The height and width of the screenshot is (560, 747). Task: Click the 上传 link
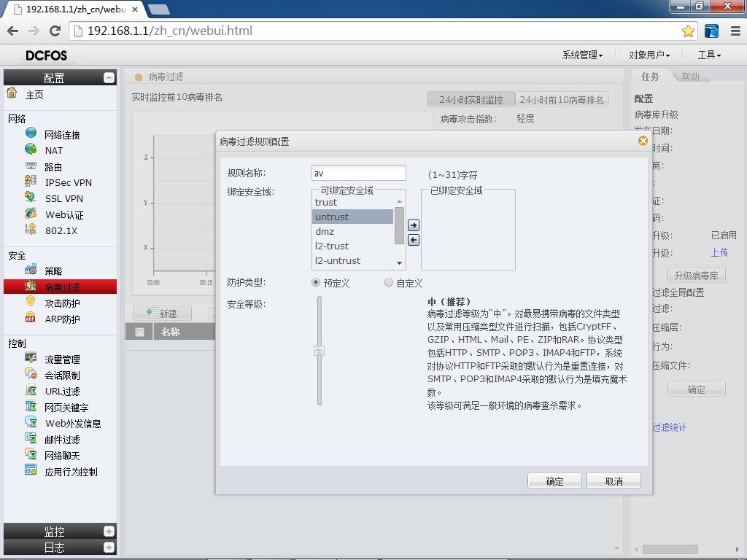(719, 252)
